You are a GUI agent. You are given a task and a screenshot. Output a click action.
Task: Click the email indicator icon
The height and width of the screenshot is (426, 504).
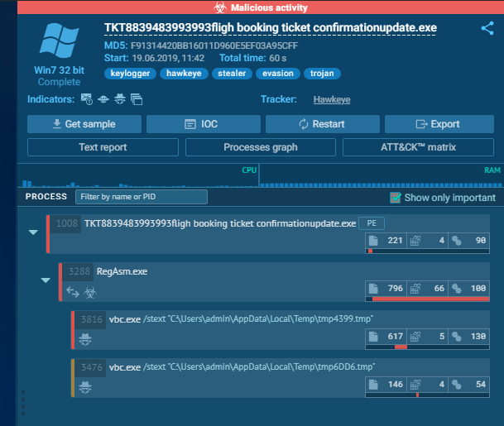[86, 99]
